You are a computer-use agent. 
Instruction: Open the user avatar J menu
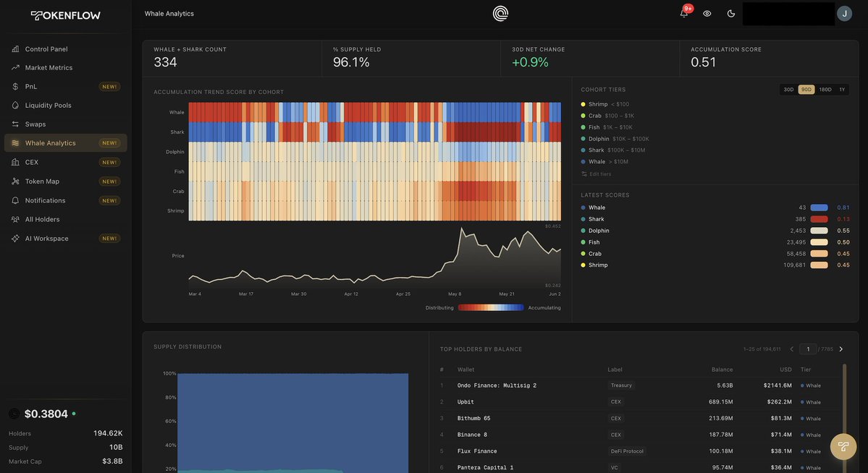point(844,13)
